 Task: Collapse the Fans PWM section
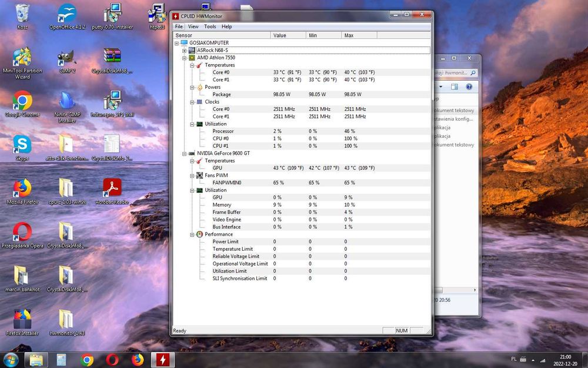pos(192,175)
